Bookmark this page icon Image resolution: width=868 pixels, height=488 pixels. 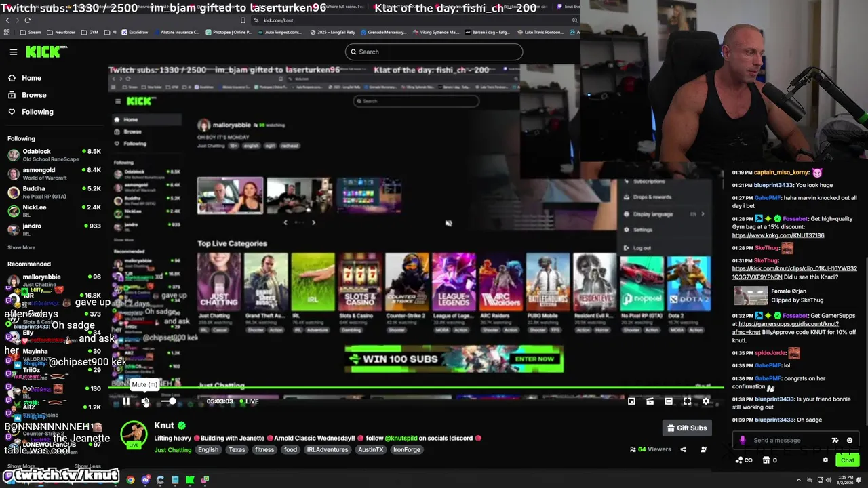[243, 20]
